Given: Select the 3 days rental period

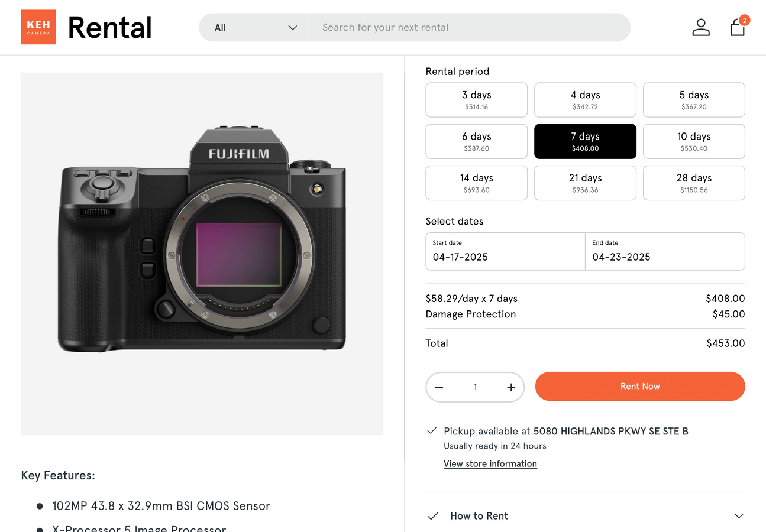Looking at the screenshot, I should (476, 100).
